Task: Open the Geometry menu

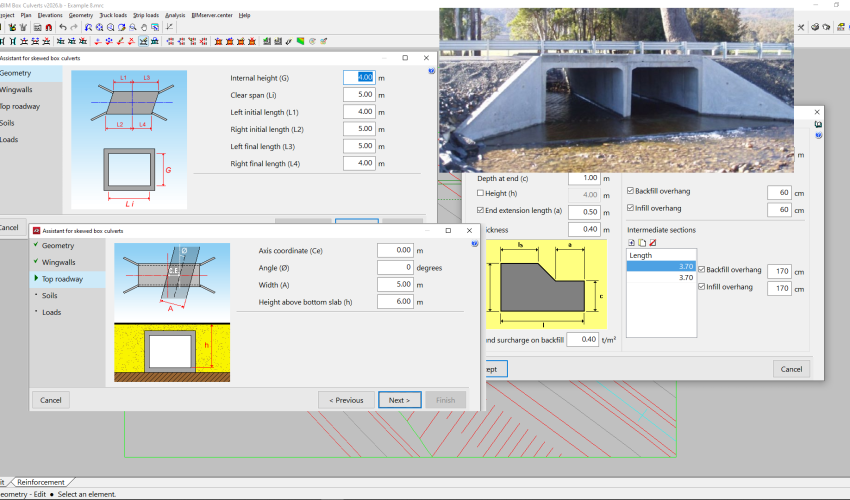Action: click(x=80, y=15)
